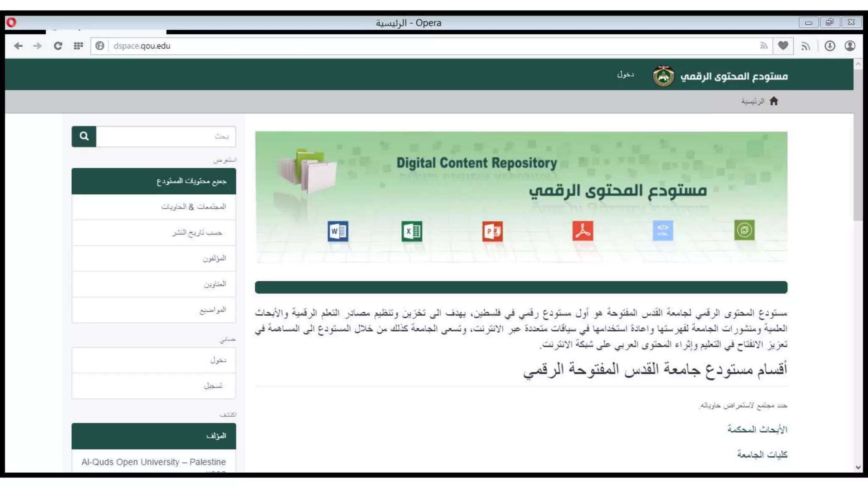Click the scroll down arrow on scrollbar
The width and height of the screenshot is (868, 488).
[858, 467]
